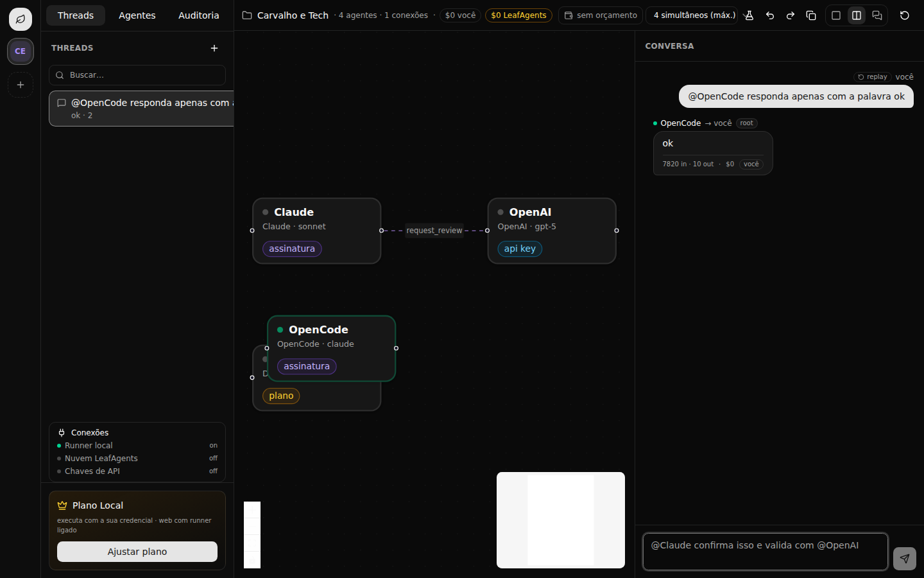Create a new thread with plus icon
The width and height of the screenshot is (924, 578).
(214, 48)
